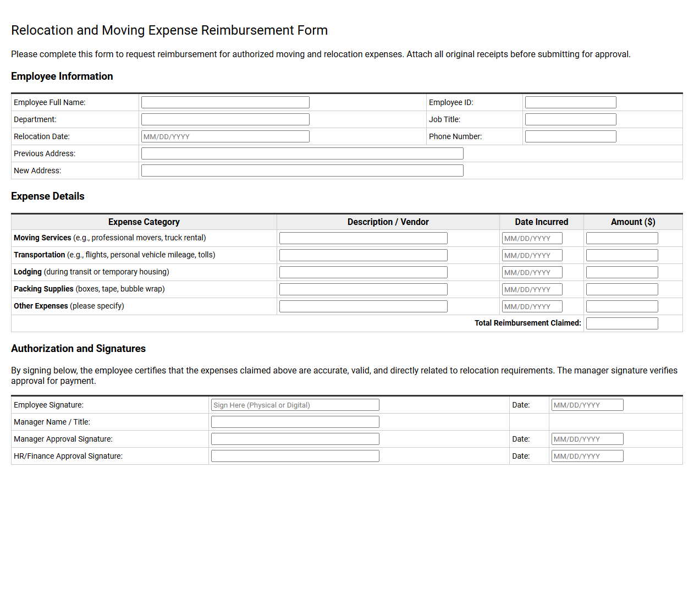Screen dimensions: 694x616
Task: Click the 'Employee ID:' label
Action: 451,102
